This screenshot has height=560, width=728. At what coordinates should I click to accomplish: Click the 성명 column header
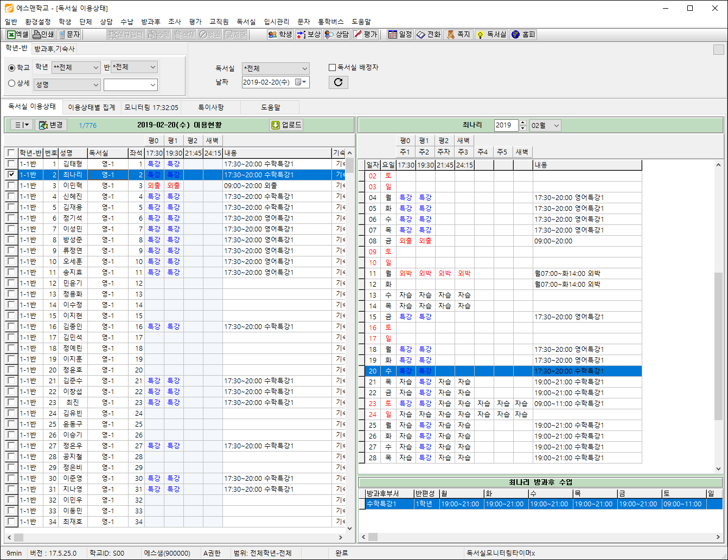pyautogui.click(x=73, y=153)
